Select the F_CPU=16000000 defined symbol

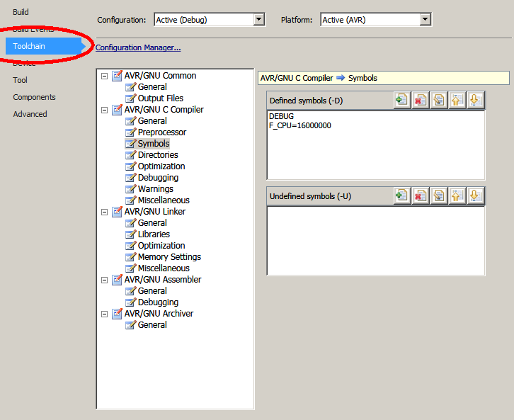coord(300,125)
